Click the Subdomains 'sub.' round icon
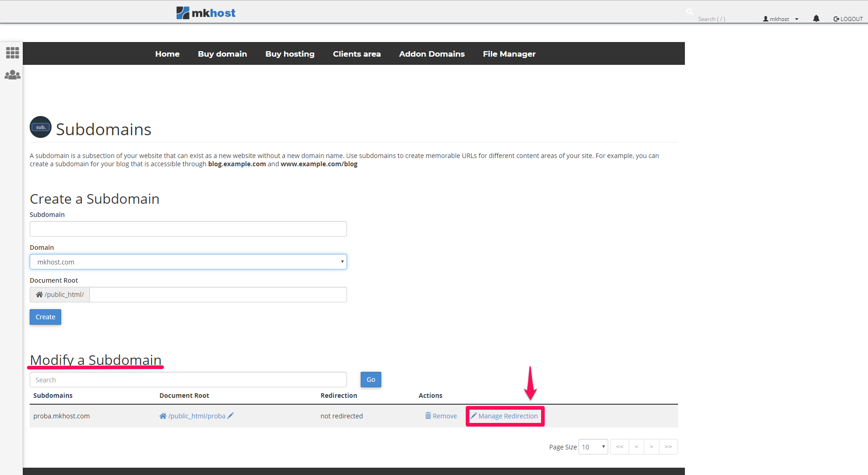This screenshot has width=868, height=475. click(x=41, y=127)
